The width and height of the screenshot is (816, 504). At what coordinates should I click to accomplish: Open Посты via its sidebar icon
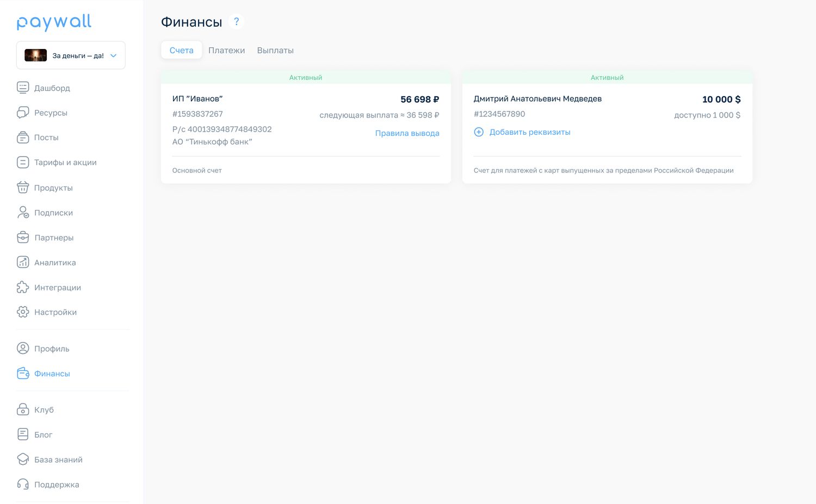click(23, 138)
